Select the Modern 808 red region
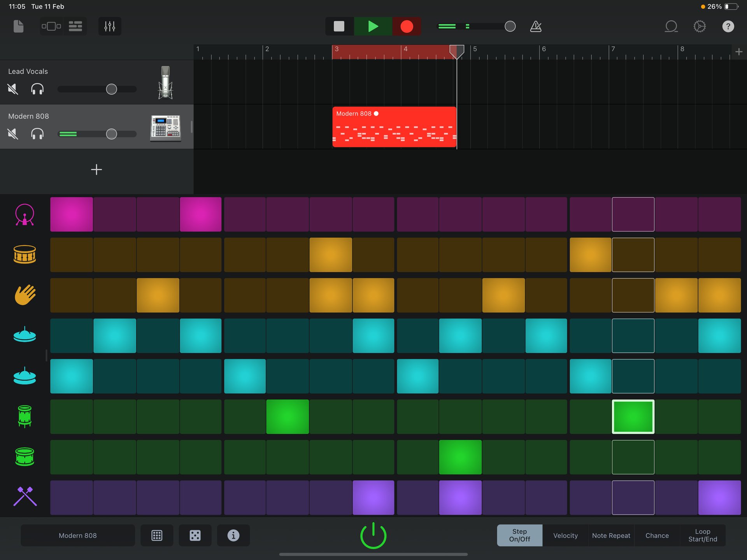This screenshot has width=747, height=560. [394, 127]
